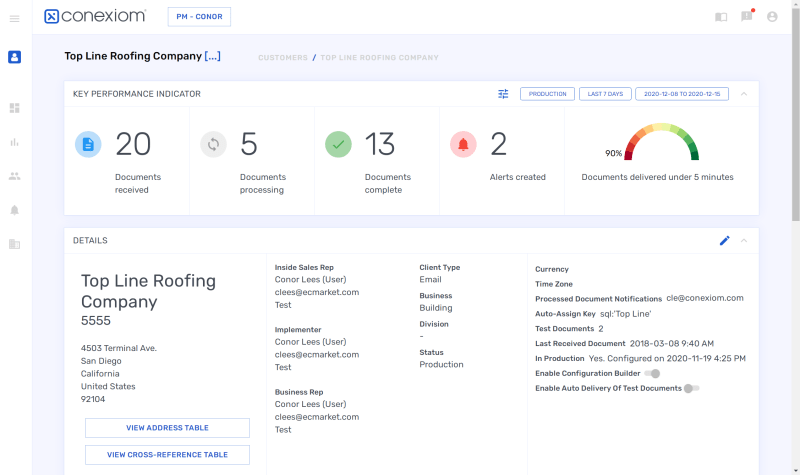Open the documentation book icon
800x475 pixels.
coord(721,17)
